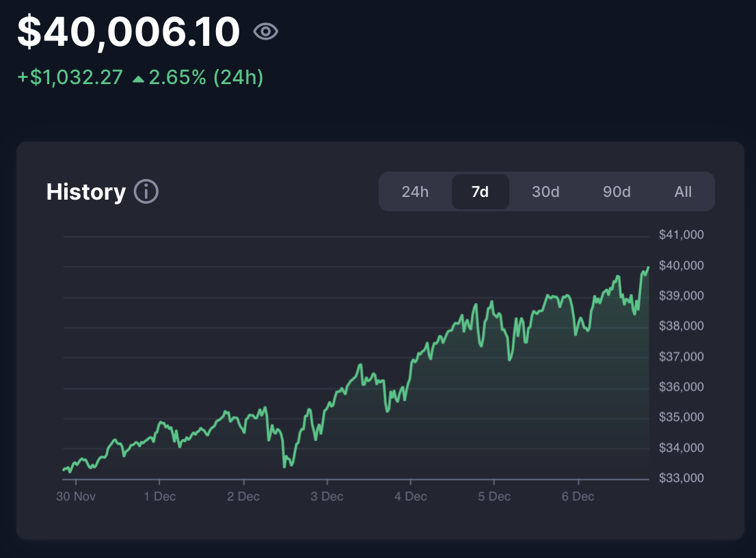This screenshot has height=558, width=756.
Task: Choose the 90d range option
Action: click(x=617, y=191)
